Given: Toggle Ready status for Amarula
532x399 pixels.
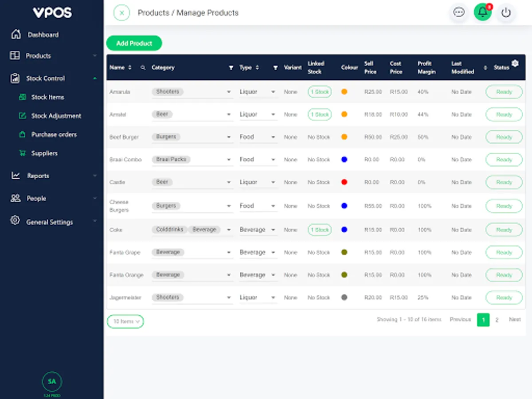Looking at the screenshot, I should (504, 92).
